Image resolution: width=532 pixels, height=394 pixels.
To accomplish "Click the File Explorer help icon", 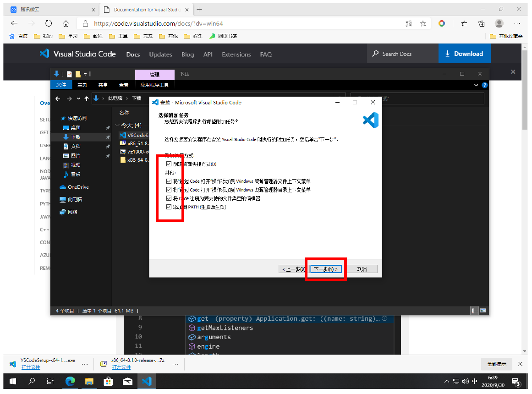I will tap(485, 85).
